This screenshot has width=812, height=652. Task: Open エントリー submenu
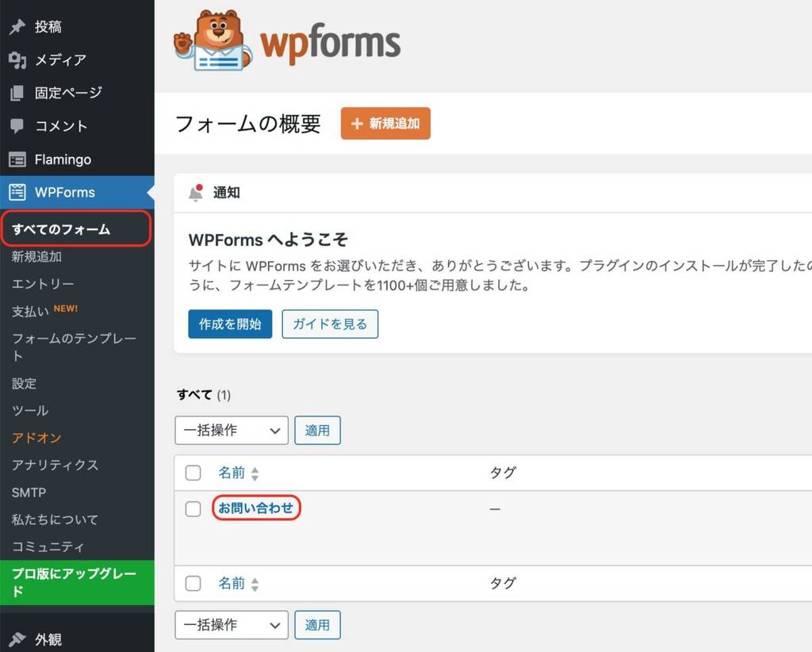pyautogui.click(x=43, y=284)
